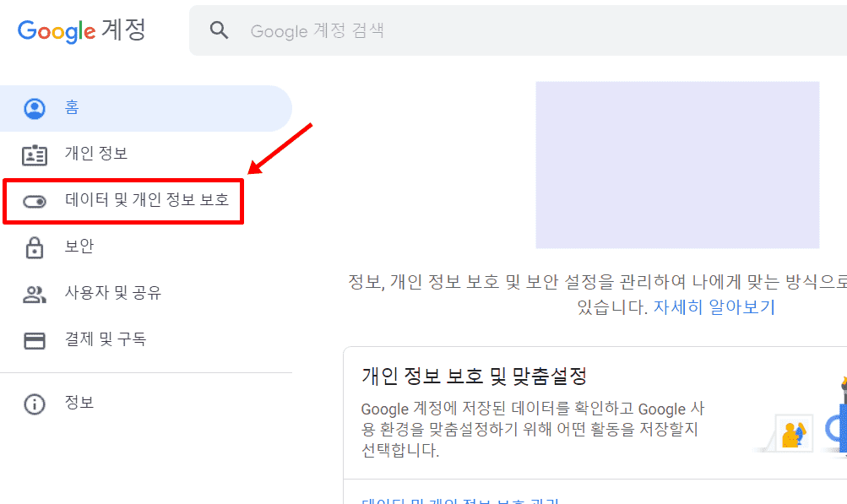Open 보안 menu item
The image size is (847, 504).
tap(146, 247)
